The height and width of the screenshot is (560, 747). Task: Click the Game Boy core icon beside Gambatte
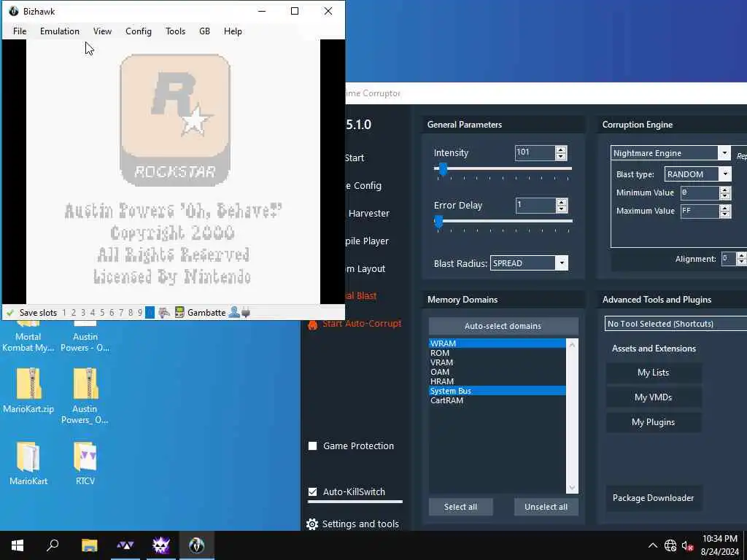(x=179, y=313)
